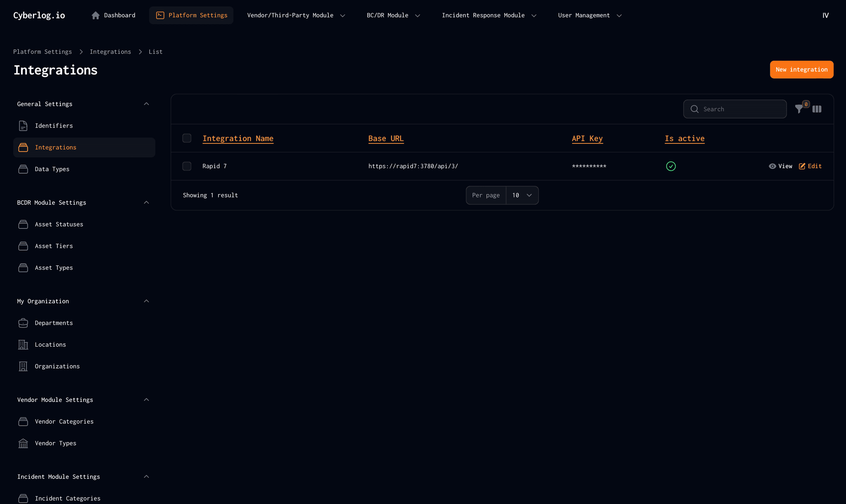This screenshot has width=846, height=504.
Task: Open the filter panel next to search
Action: coord(800,109)
